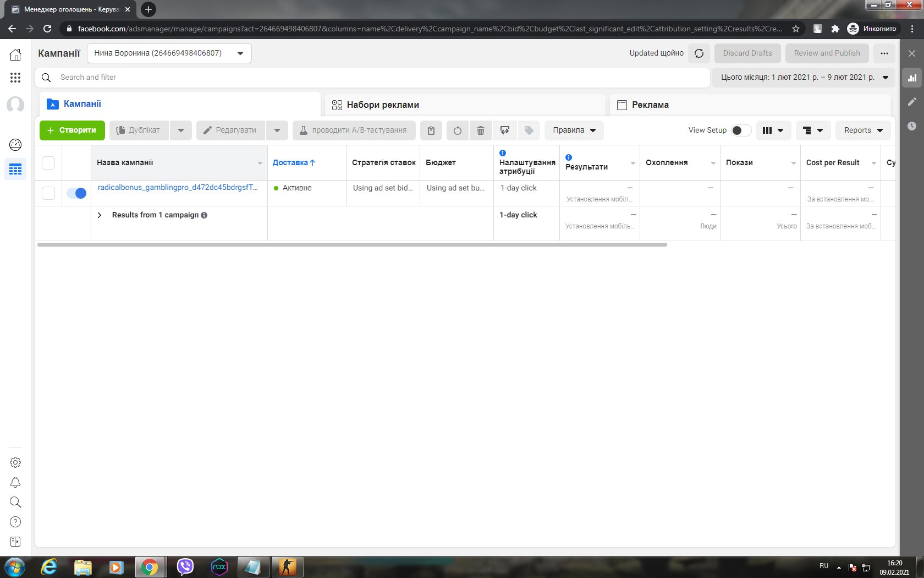
Task: Switch to the Набори реклами tab
Action: pyautogui.click(x=465, y=105)
